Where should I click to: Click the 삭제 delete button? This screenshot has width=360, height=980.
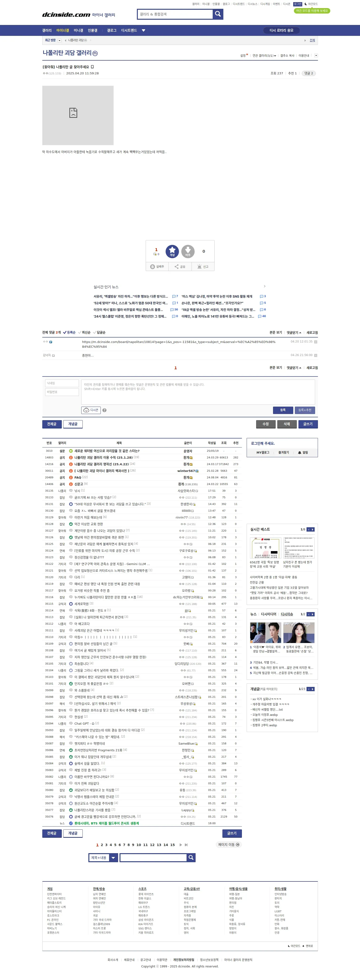click(287, 424)
